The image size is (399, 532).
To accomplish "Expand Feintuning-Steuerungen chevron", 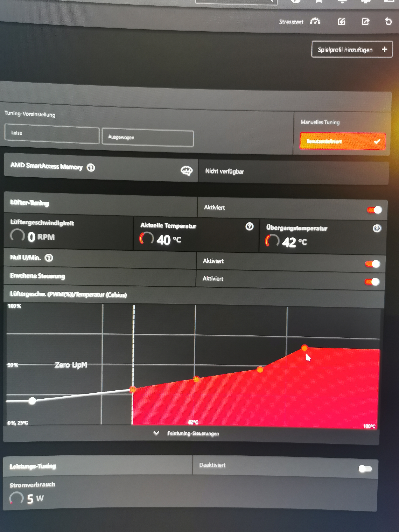I will 156,433.
